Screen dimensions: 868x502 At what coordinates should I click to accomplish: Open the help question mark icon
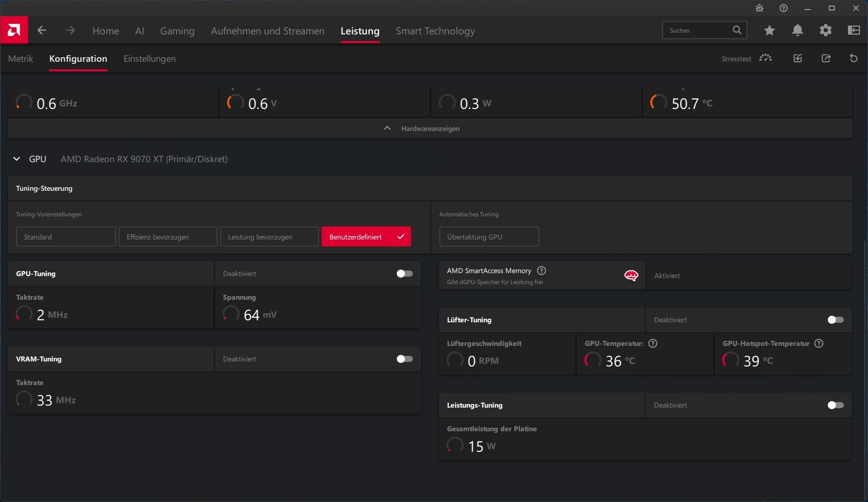click(784, 8)
